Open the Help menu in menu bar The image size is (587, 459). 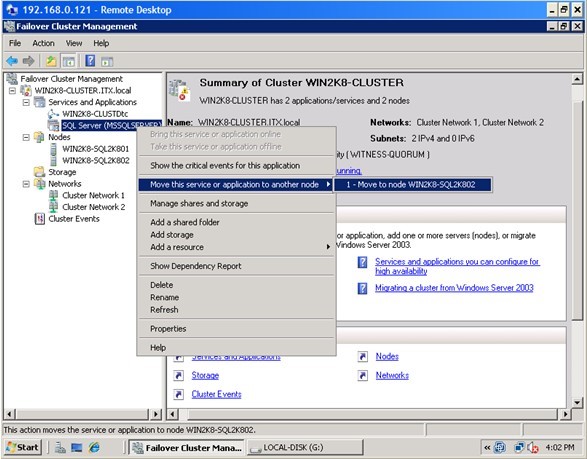(x=101, y=43)
